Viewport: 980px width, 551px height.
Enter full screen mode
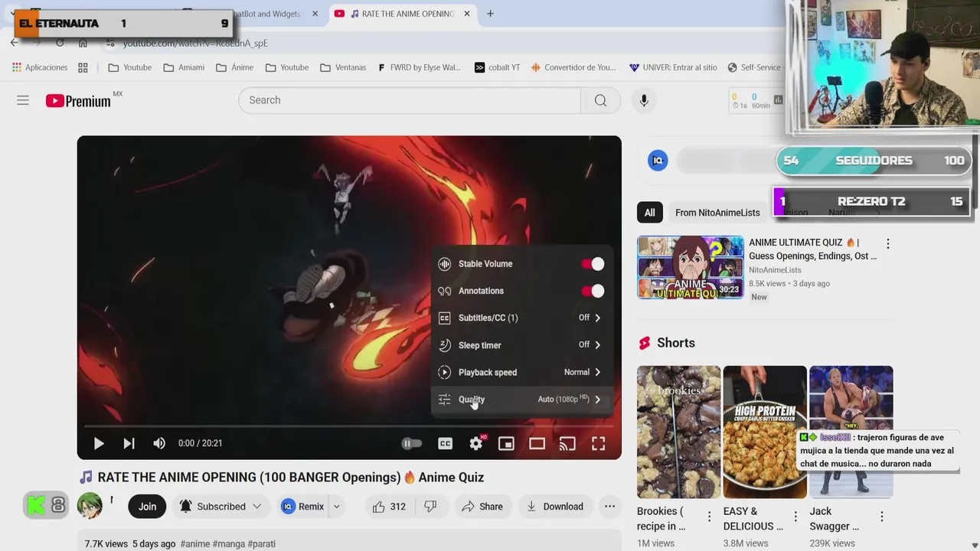[x=598, y=443]
